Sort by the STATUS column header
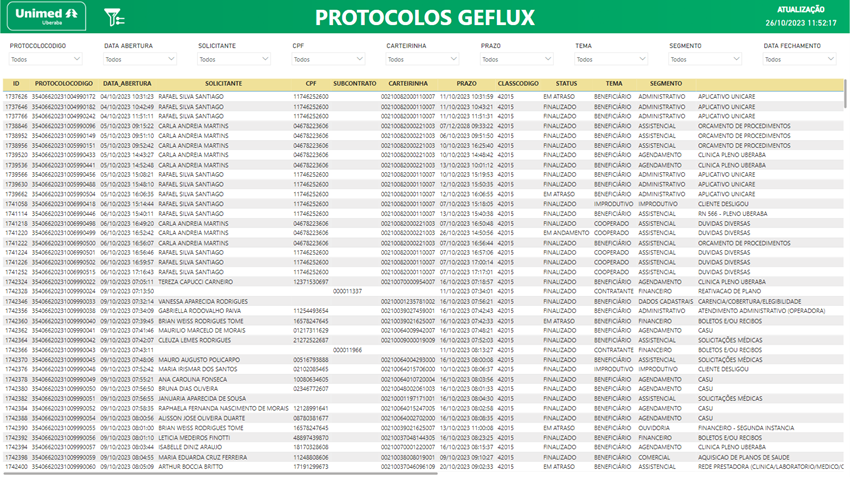850x477 pixels. click(566, 83)
